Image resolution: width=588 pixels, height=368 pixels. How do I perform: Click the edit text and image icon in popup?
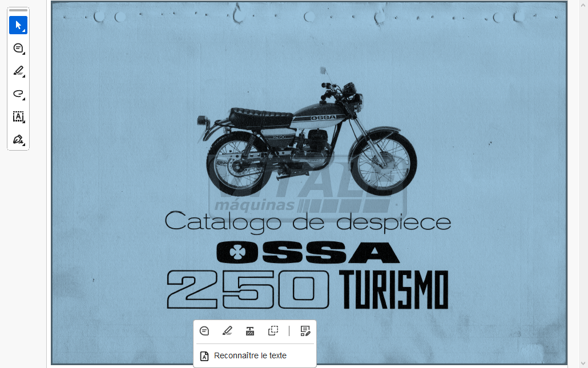(x=305, y=331)
